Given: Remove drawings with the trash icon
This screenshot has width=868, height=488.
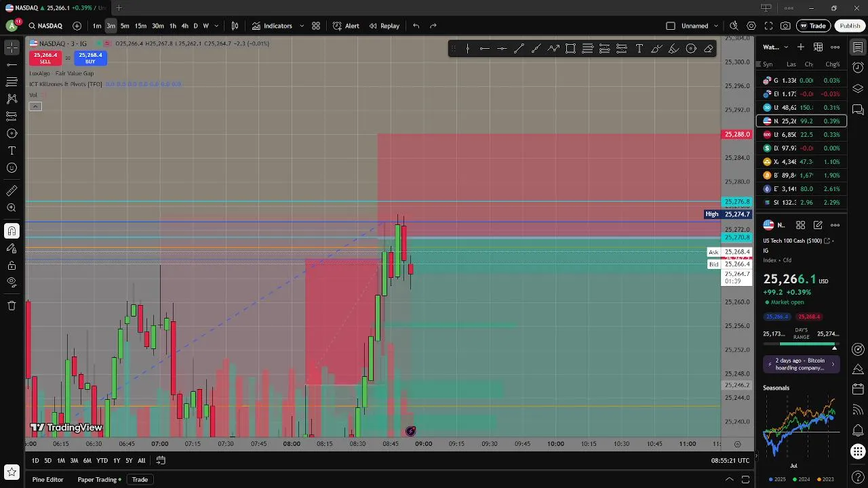Looking at the screenshot, I should click(12, 306).
